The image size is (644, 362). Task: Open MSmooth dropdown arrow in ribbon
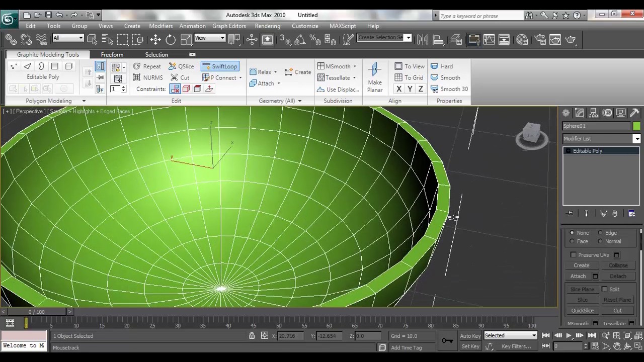point(355,66)
